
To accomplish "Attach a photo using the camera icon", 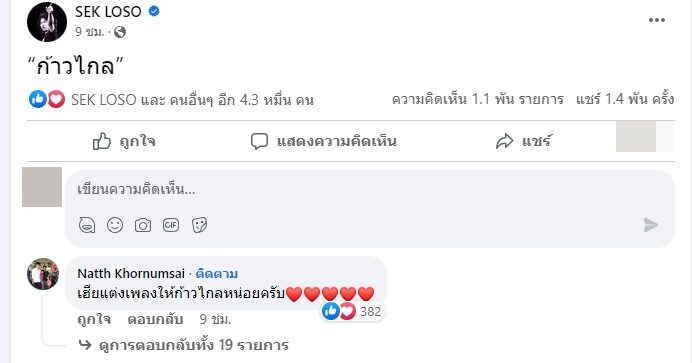I will (143, 225).
